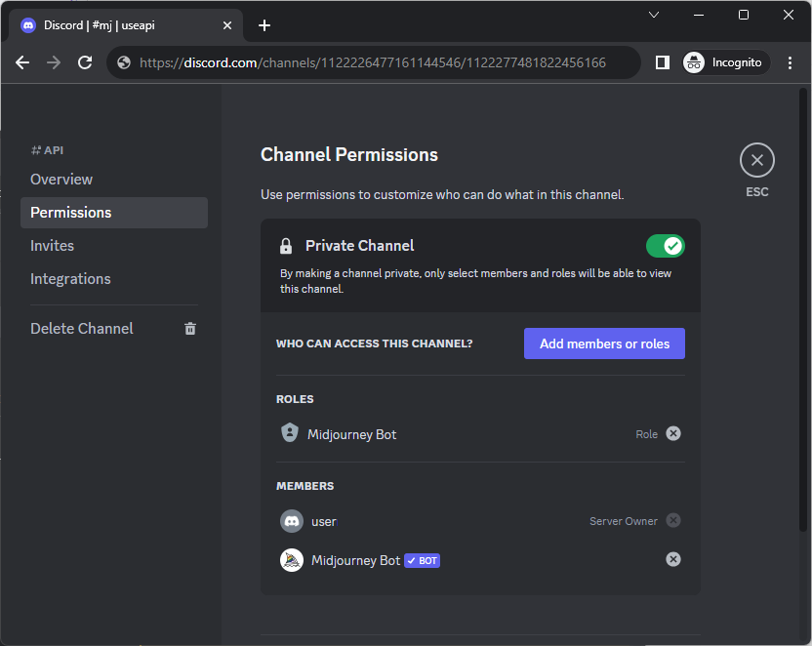812x646 pixels.
Task: Remove Midjourney Bot member with BOT badge
Action: coord(672,559)
